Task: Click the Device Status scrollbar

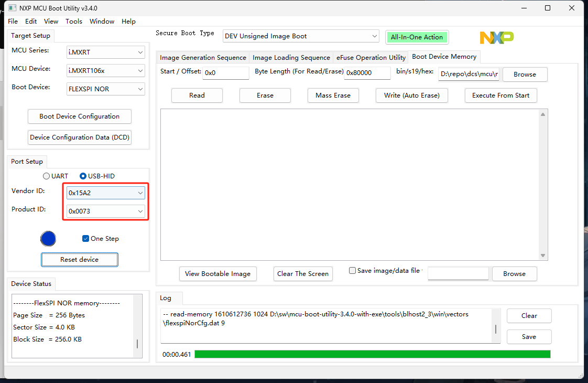Action: coord(138,326)
